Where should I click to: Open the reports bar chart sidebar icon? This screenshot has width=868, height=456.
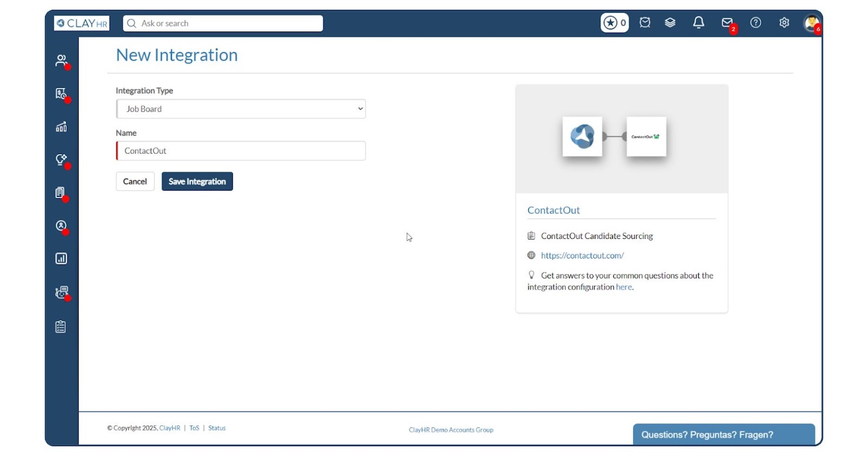61,258
